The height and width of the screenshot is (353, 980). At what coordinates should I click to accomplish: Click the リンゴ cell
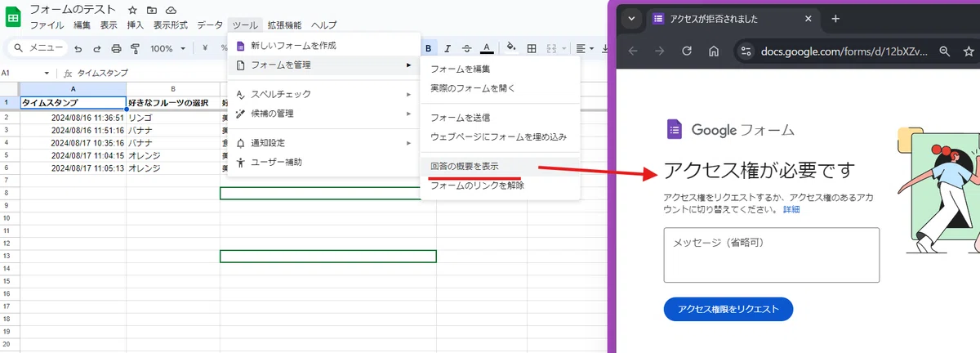[x=173, y=118]
